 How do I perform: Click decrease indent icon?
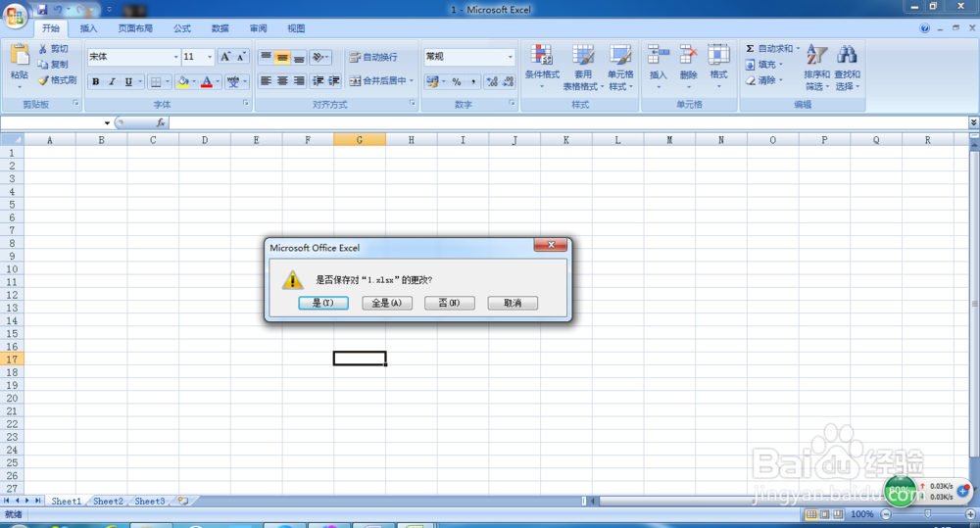[318, 80]
